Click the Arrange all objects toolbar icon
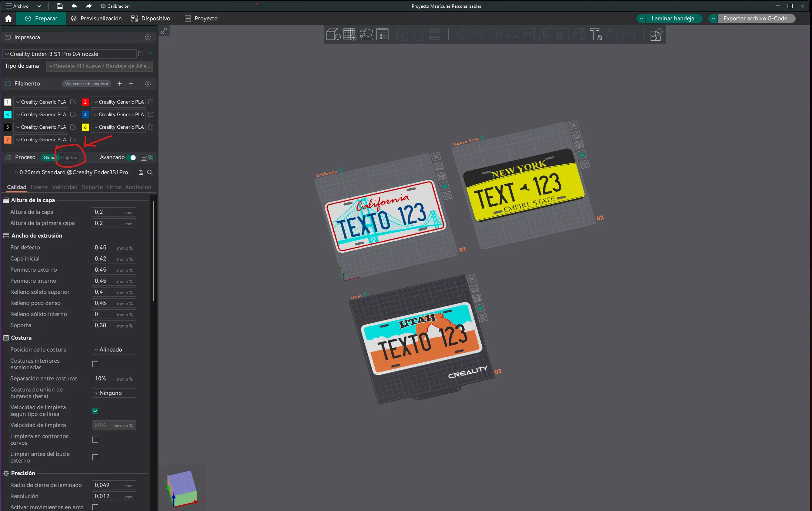 (x=382, y=34)
